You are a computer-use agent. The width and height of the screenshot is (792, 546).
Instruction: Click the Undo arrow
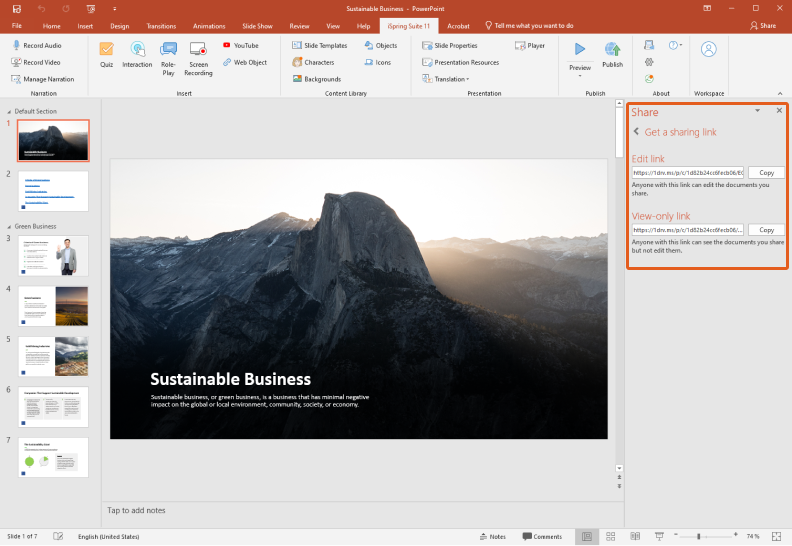[x=41, y=9]
